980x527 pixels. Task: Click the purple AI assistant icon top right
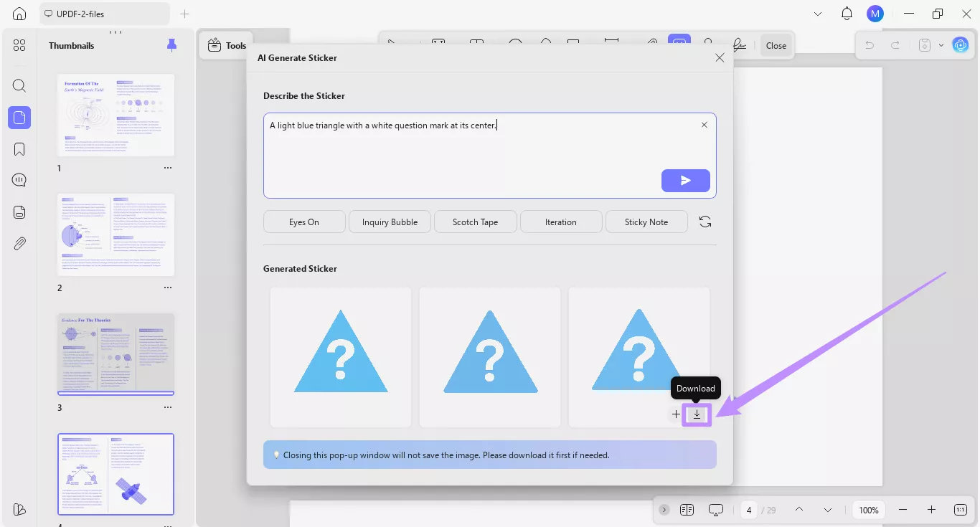click(960, 44)
